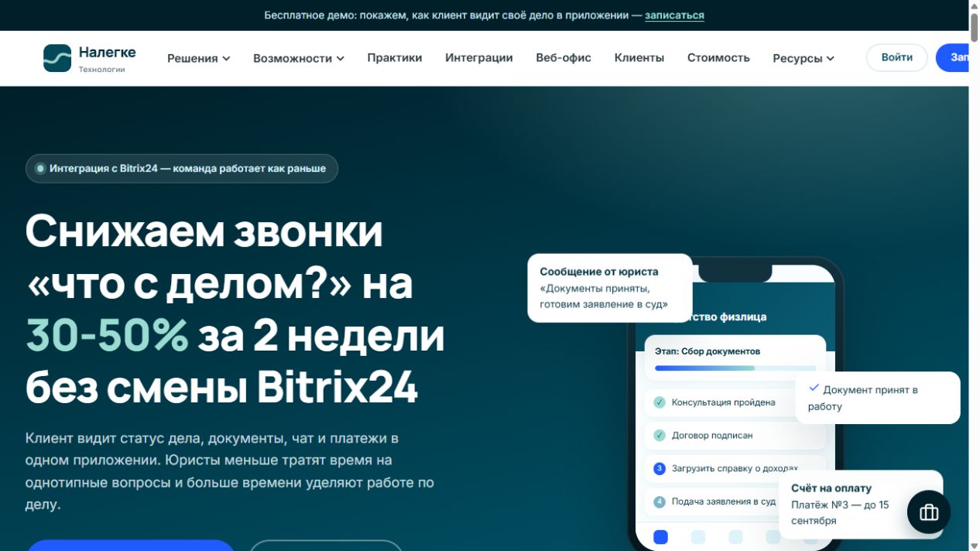Click the Сбор документов progress bar

[x=735, y=368]
